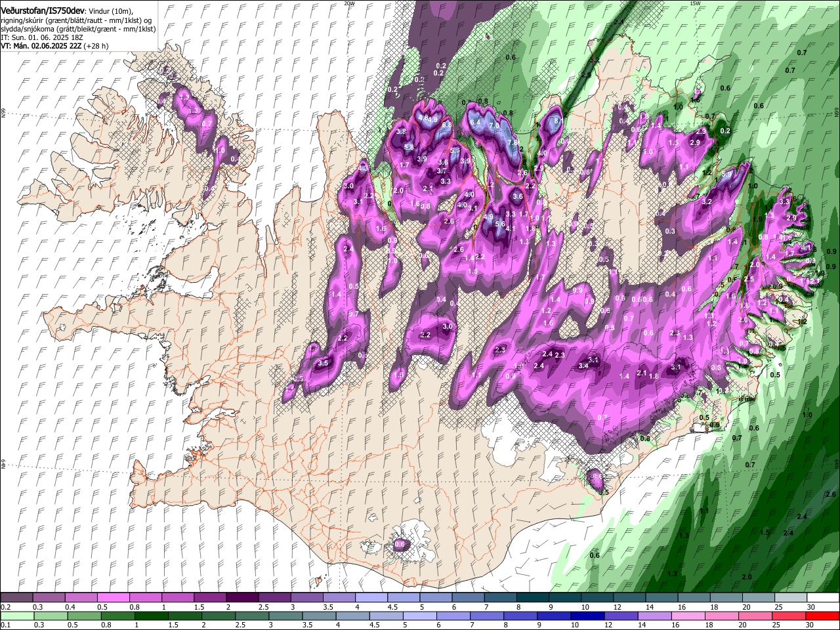840x630 pixels.
Task: Select light grey 25 swatch in upper legend
Action: click(x=790, y=598)
